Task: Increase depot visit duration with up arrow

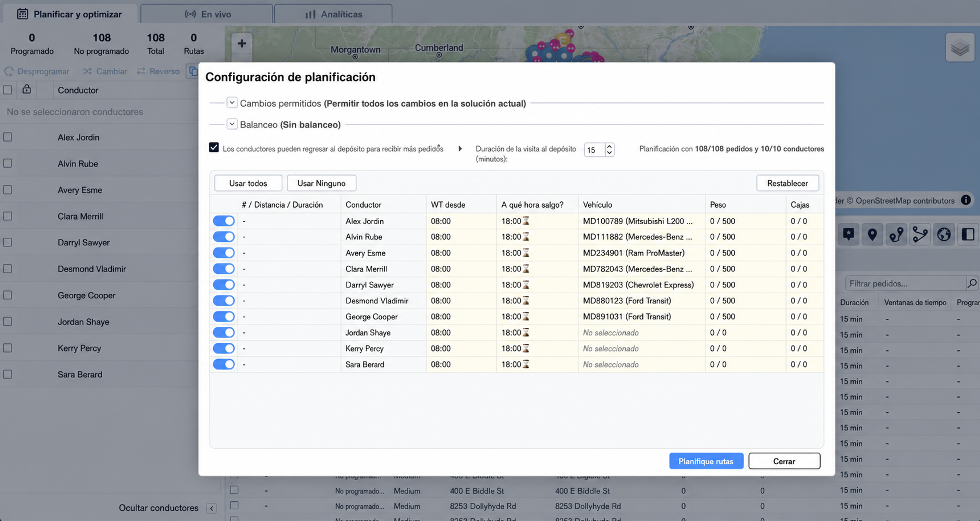Action: click(610, 146)
